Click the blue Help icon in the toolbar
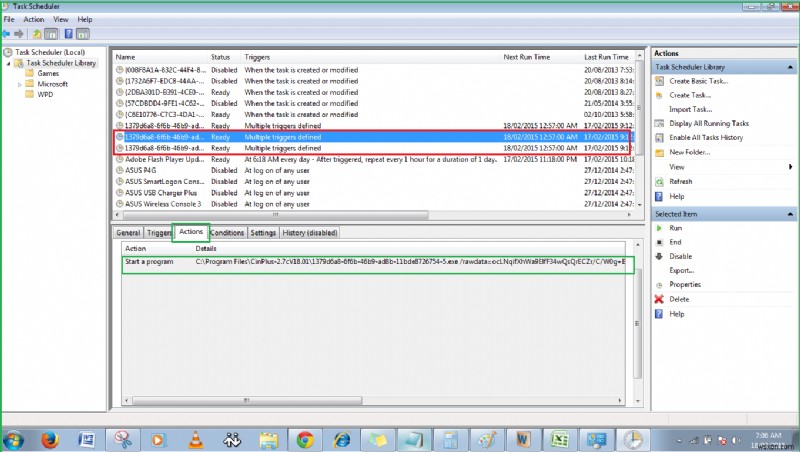The image size is (800, 452). [x=68, y=34]
